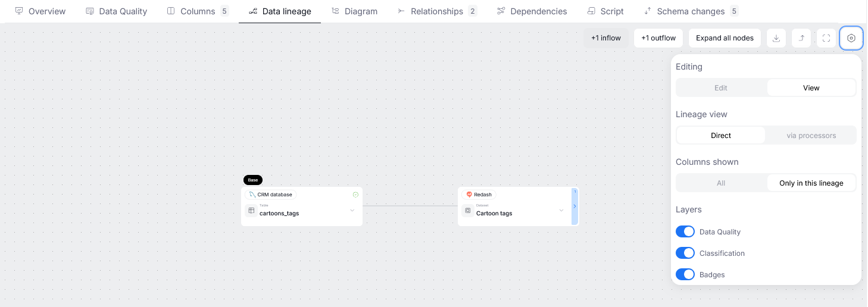Image resolution: width=868 pixels, height=307 pixels.
Task: Open the Relationships tab
Action: (x=437, y=11)
